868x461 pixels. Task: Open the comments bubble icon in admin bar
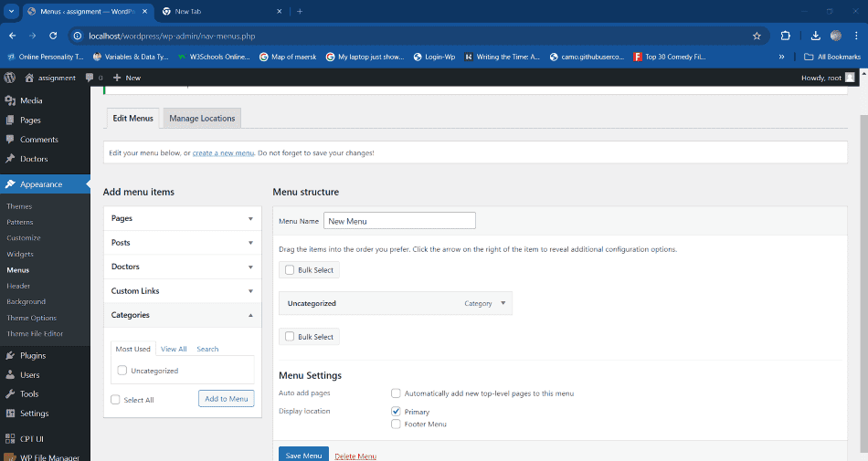(90, 78)
